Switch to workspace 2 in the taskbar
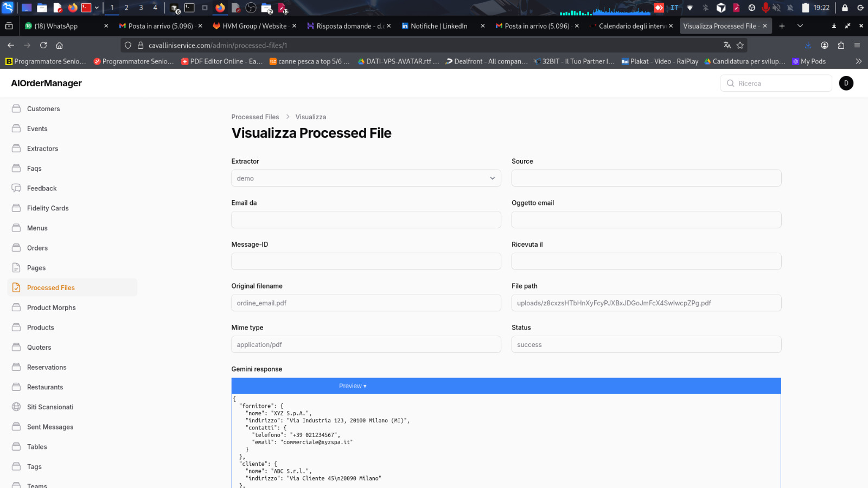This screenshot has width=868, height=488. (126, 8)
